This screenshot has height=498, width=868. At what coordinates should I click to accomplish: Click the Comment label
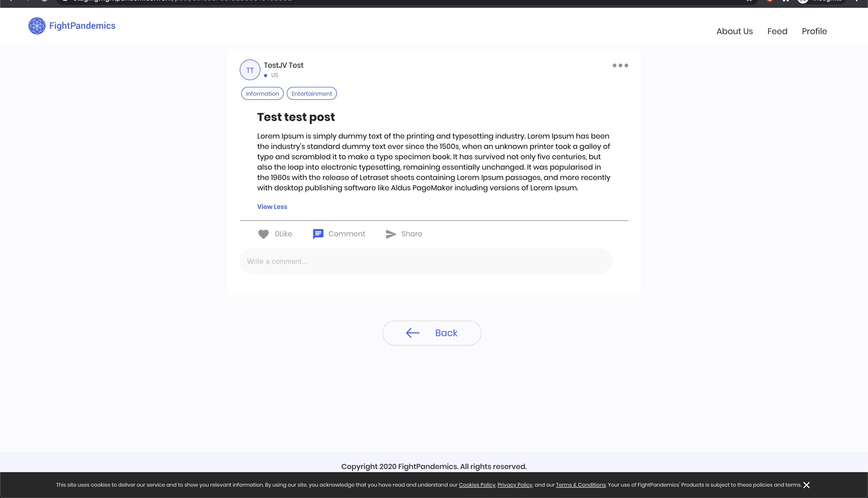click(x=346, y=234)
